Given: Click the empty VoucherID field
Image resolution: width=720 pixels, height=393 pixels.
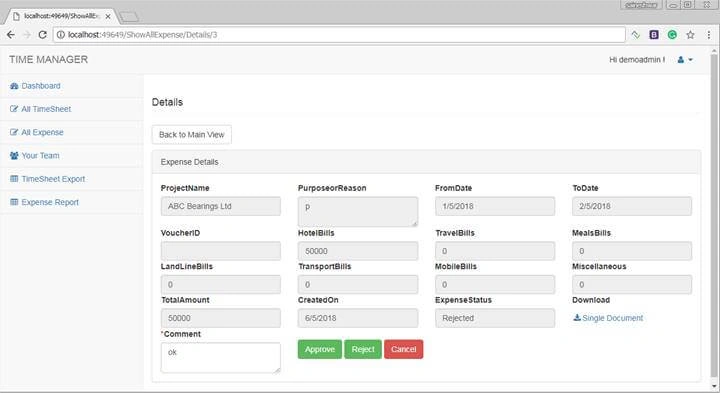Looking at the screenshot, I should [x=220, y=251].
